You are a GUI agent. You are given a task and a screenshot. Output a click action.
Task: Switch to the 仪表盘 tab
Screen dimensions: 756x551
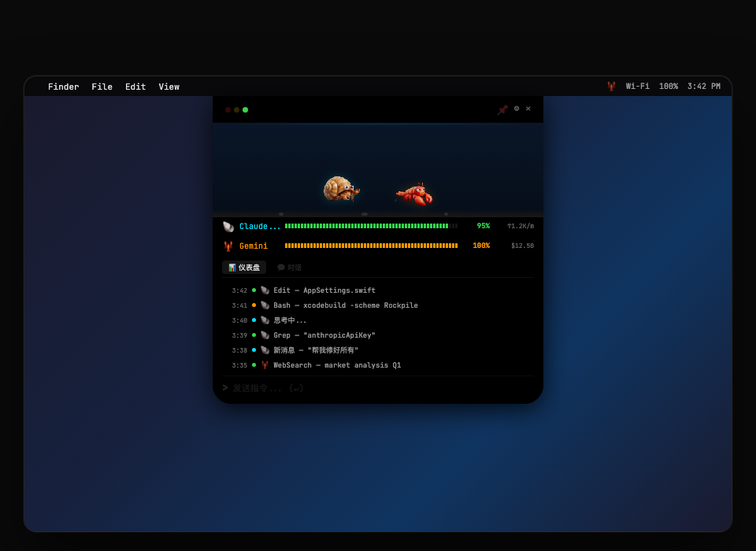pos(244,267)
